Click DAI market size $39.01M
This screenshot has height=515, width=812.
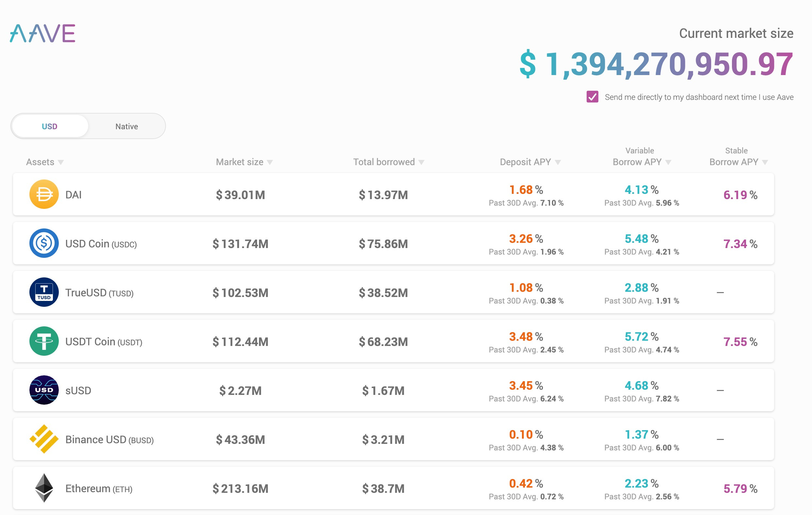240,195
